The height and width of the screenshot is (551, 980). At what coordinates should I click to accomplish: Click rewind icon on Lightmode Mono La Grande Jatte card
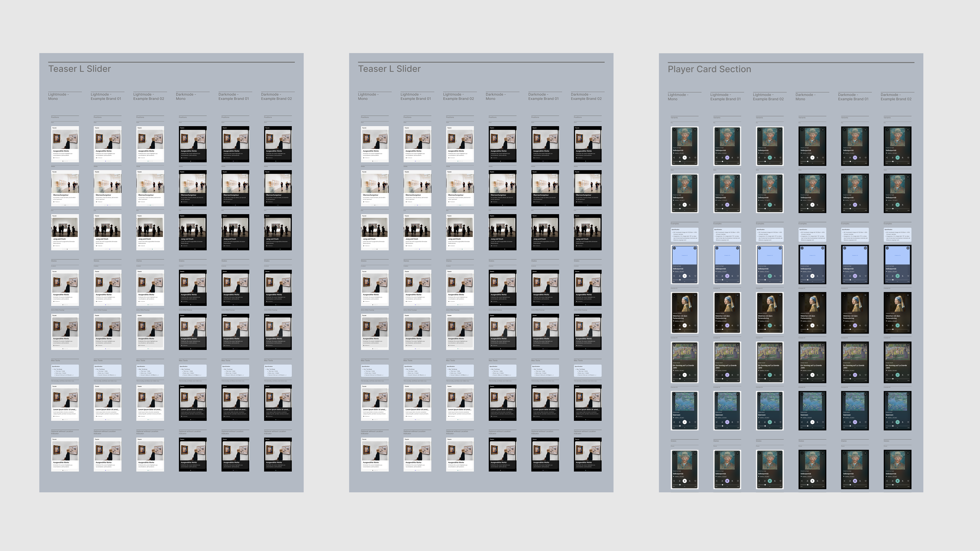pos(680,375)
